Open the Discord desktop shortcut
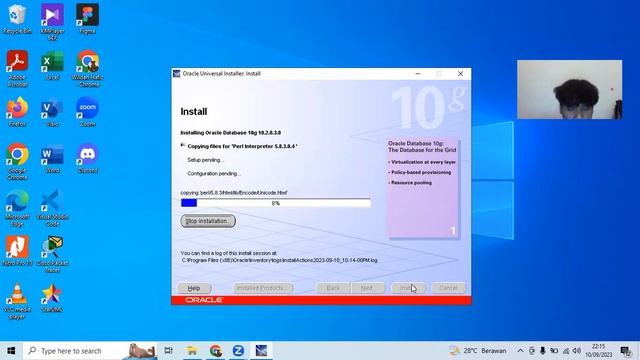Screen dimensions: 640x360 (87, 158)
